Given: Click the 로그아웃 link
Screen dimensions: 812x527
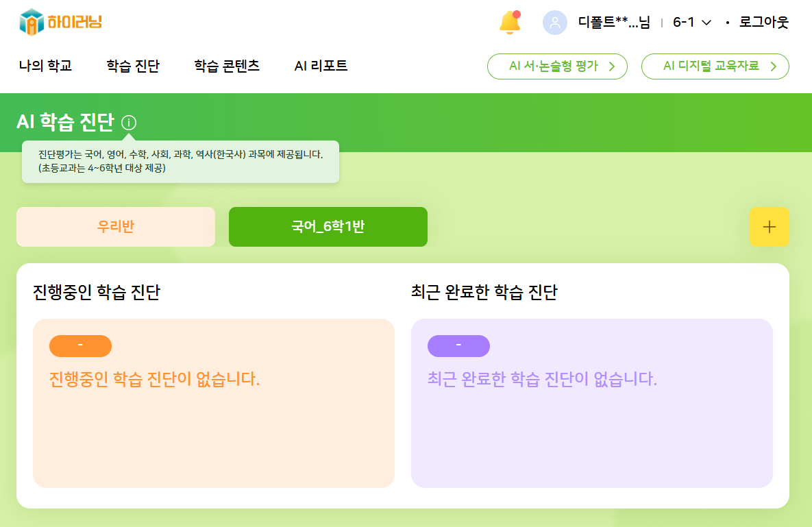Looking at the screenshot, I should tap(763, 23).
